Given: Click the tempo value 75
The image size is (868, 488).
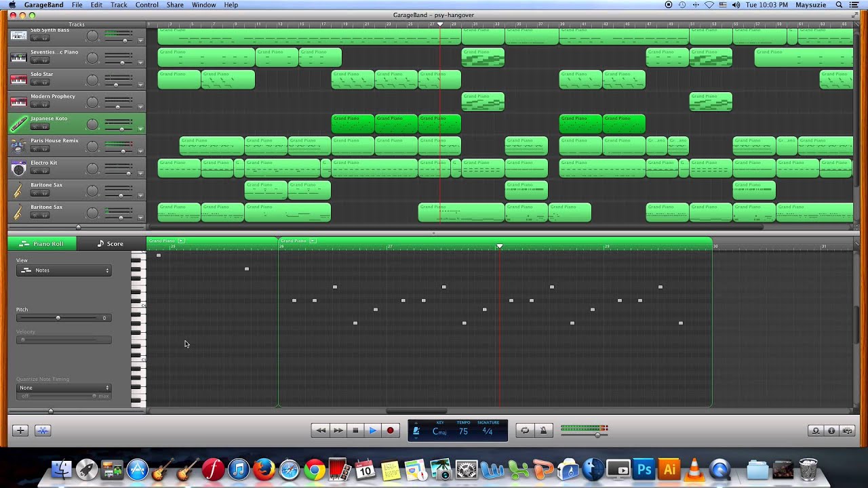Looking at the screenshot, I should coord(463,432).
